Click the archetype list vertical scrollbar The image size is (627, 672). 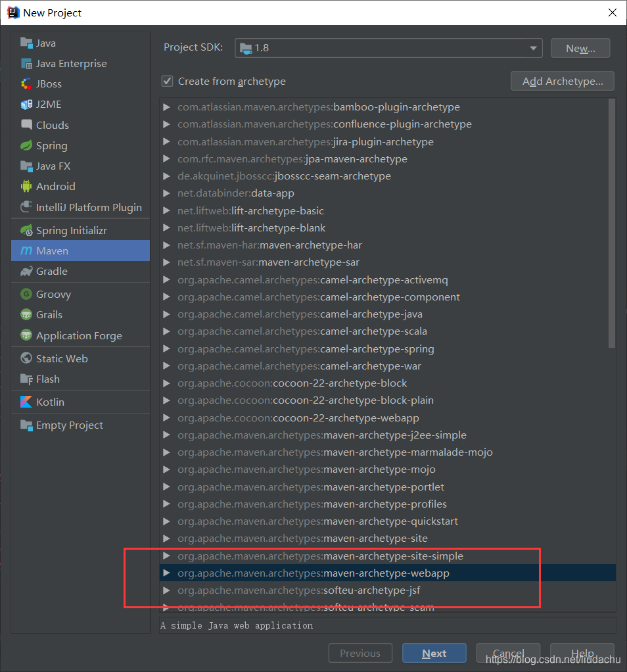point(612,223)
